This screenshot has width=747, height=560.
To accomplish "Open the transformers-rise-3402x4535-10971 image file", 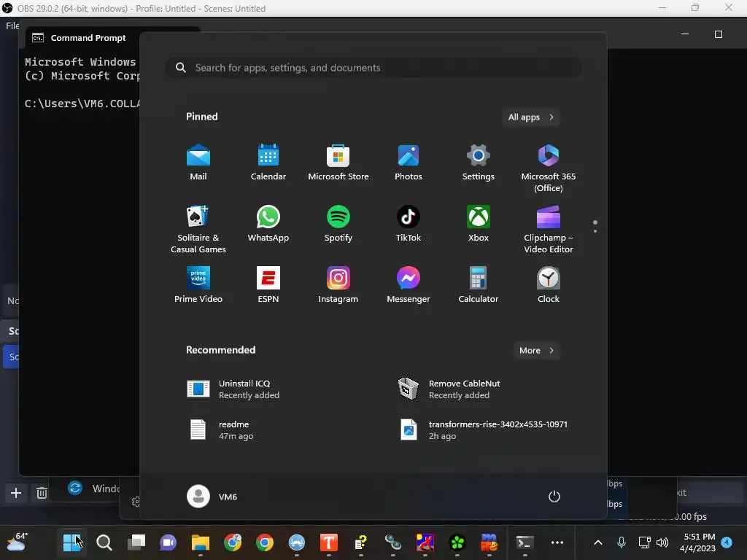I will [x=484, y=430].
